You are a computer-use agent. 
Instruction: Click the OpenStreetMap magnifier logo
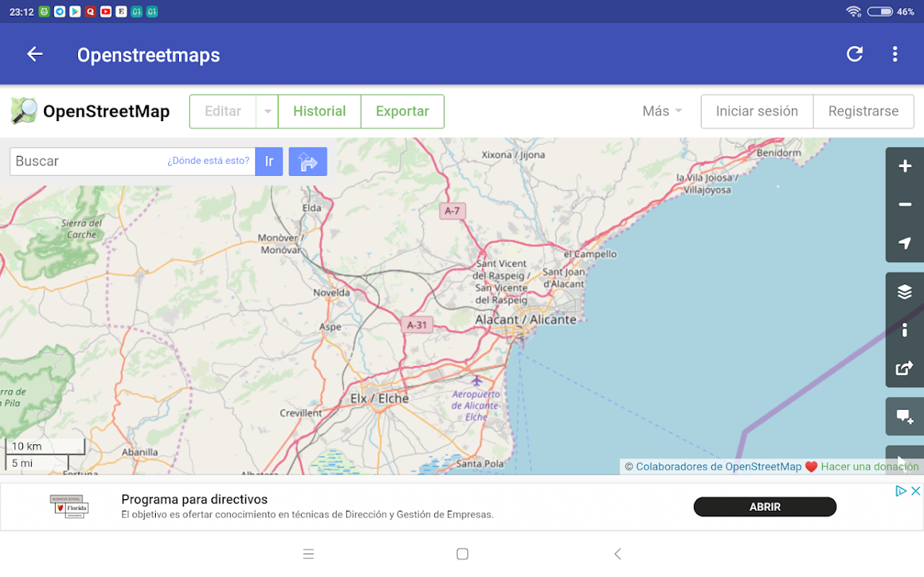[x=24, y=111]
